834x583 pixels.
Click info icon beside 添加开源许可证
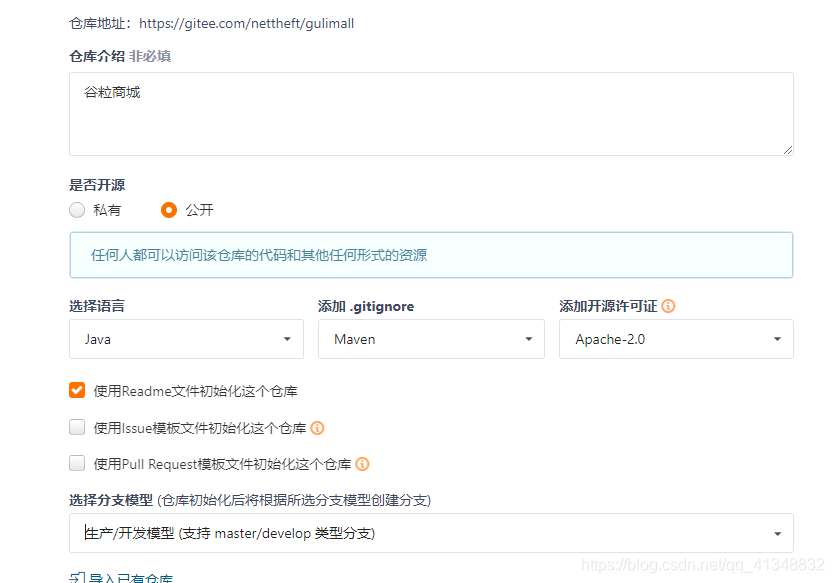[668, 306]
